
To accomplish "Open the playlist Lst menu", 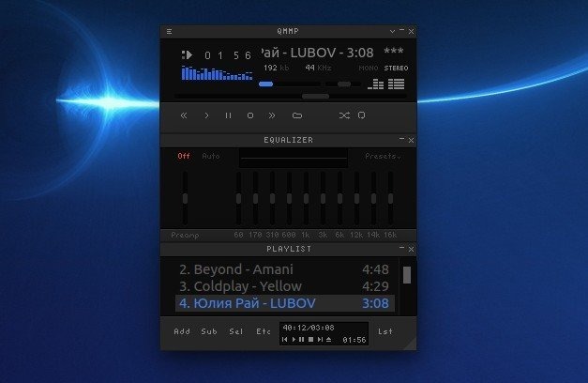I will point(385,331).
